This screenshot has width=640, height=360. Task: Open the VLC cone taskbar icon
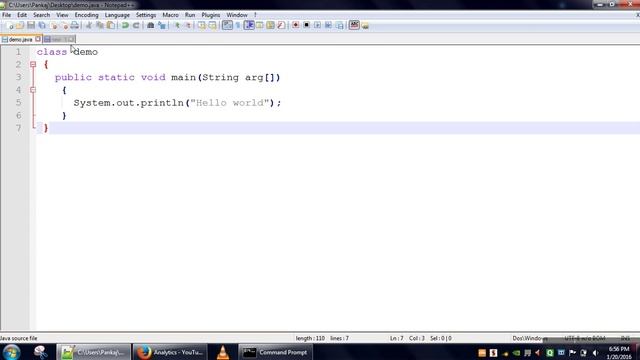coord(223,352)
